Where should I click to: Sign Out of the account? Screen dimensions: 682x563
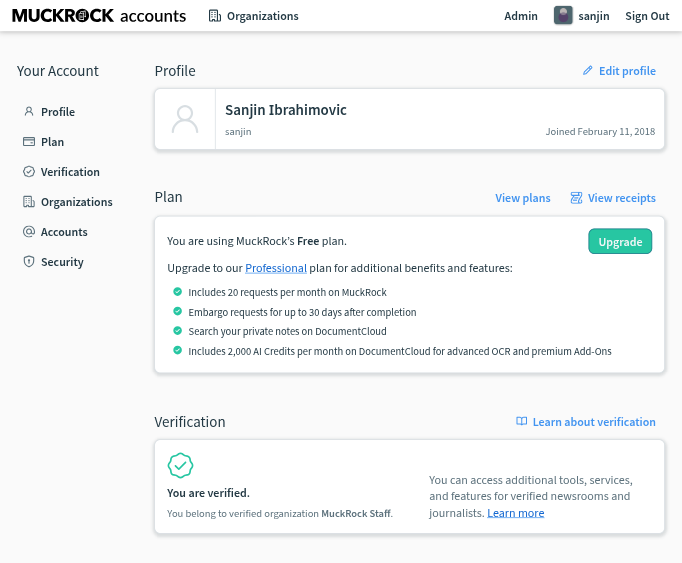[x=647, y=16]
